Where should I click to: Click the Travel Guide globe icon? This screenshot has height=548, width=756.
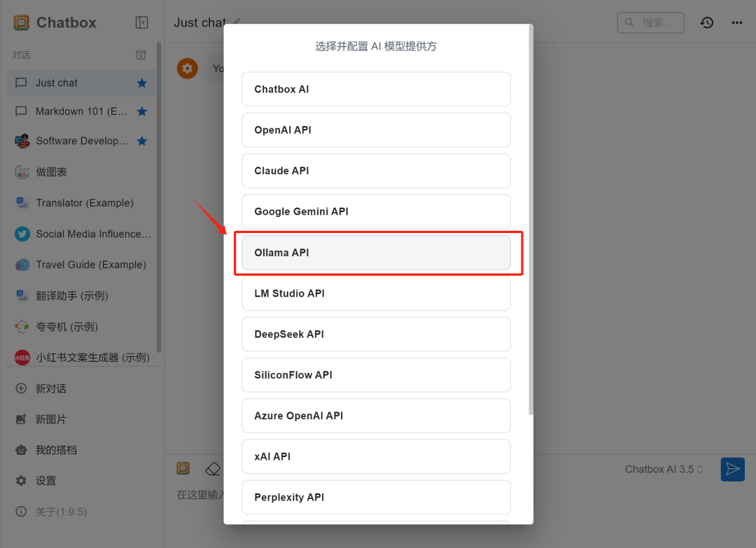pyautogui.click(x=22, y=265)
